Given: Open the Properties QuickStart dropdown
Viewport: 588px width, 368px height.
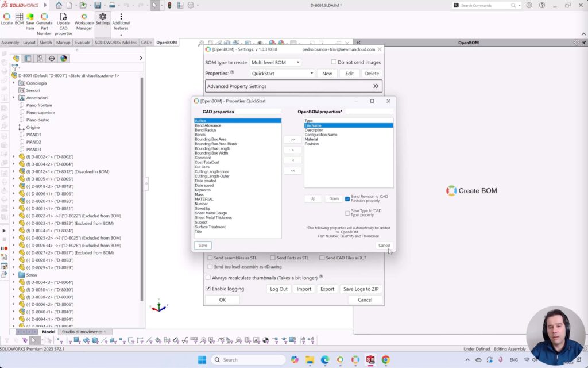Looking at the screenshot, I should [x=283, y=74].
